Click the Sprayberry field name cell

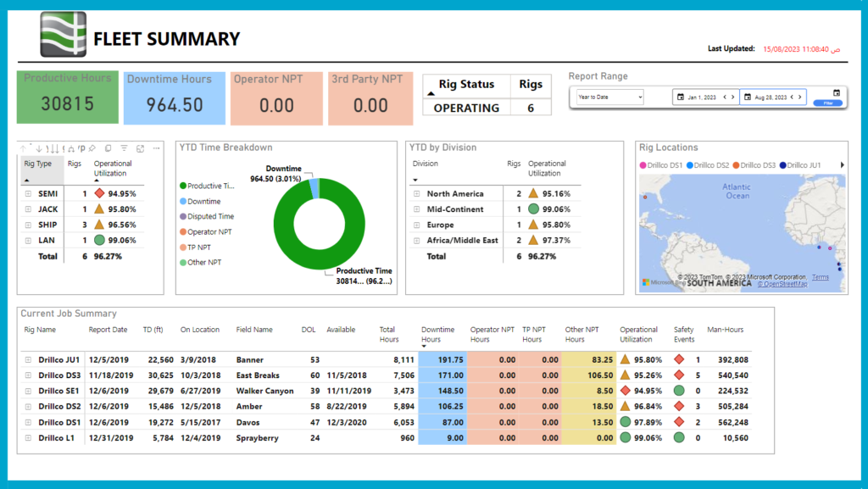[x=258, y=437]
